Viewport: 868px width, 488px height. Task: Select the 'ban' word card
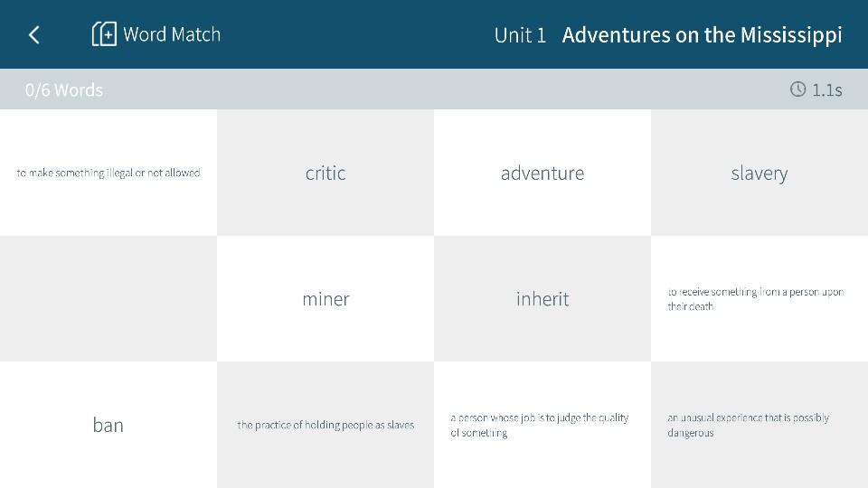point(108,425)
